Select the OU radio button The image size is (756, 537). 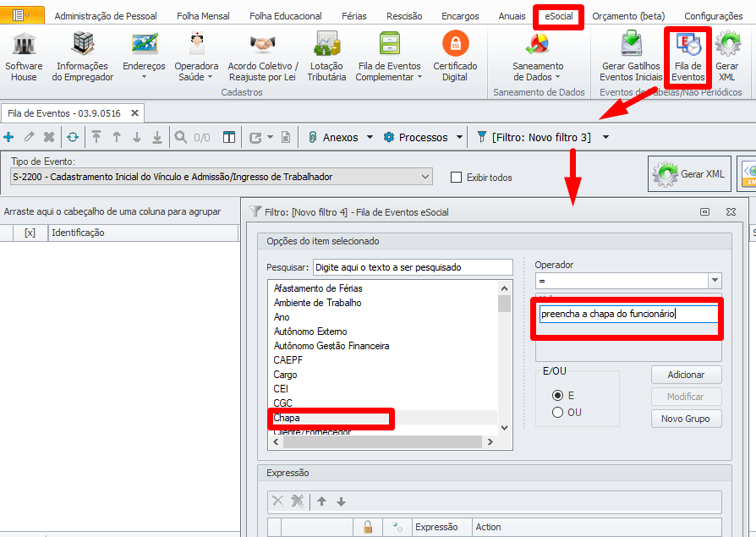click(x=557, y=413)
